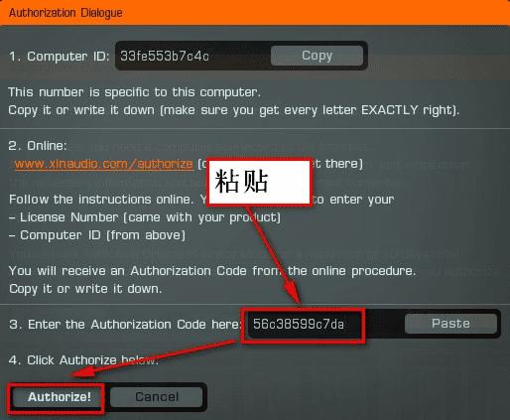
Task: Click the "4. Click Authorize" step text
Action: point(83,360)
